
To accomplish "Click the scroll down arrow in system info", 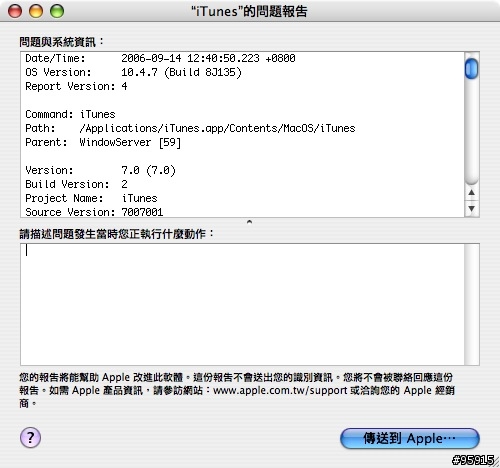I will pos(471,209).
